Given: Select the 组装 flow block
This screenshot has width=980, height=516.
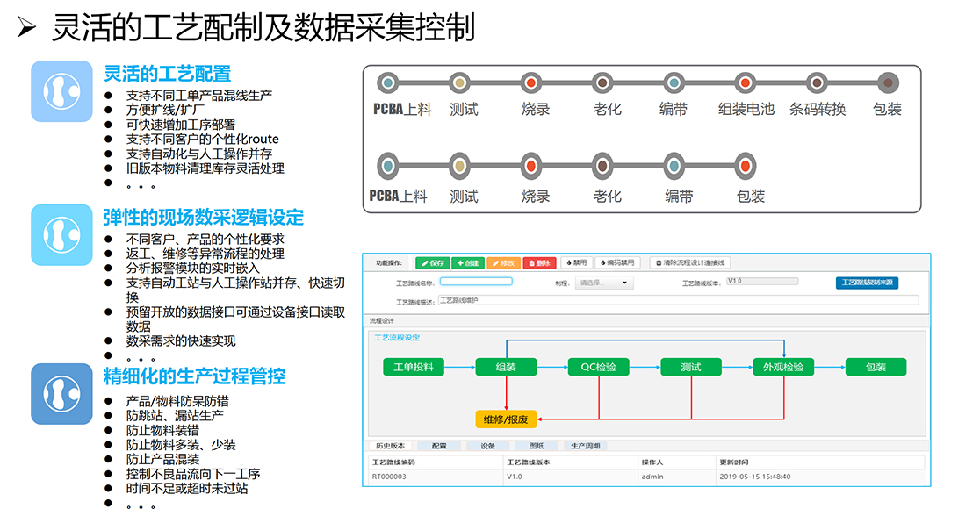Looking at the screenshot, I should click(x=506, y=367).
